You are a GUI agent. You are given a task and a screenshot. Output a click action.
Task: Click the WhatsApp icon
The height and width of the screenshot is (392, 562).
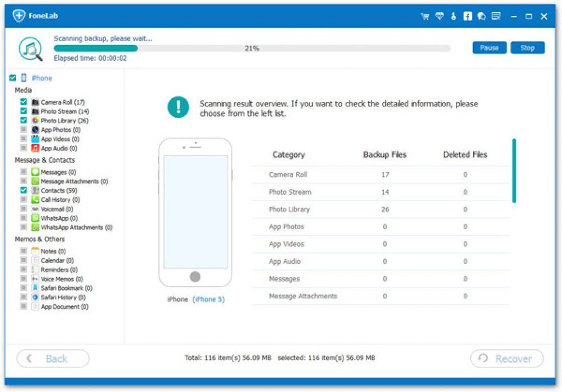coord(35,218)
